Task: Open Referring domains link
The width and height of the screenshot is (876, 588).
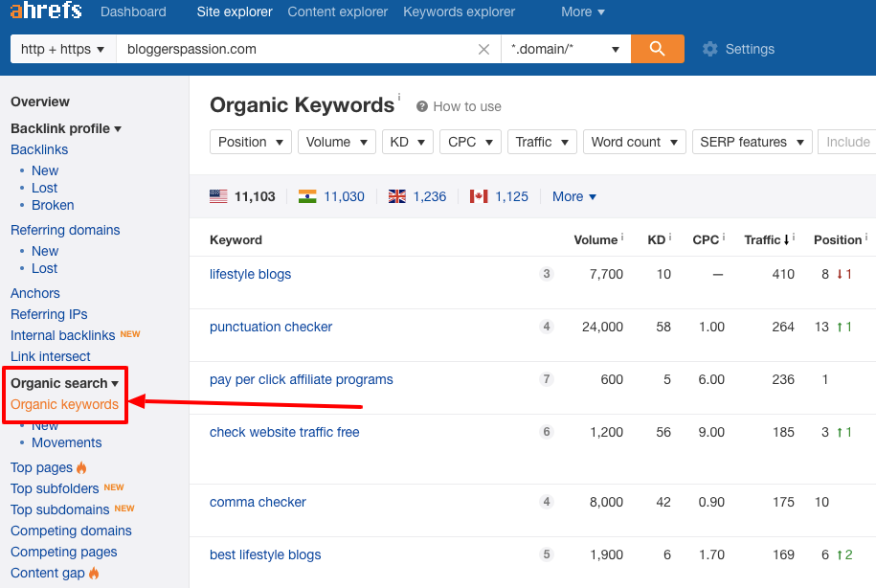Action: [x=65, y=230]
